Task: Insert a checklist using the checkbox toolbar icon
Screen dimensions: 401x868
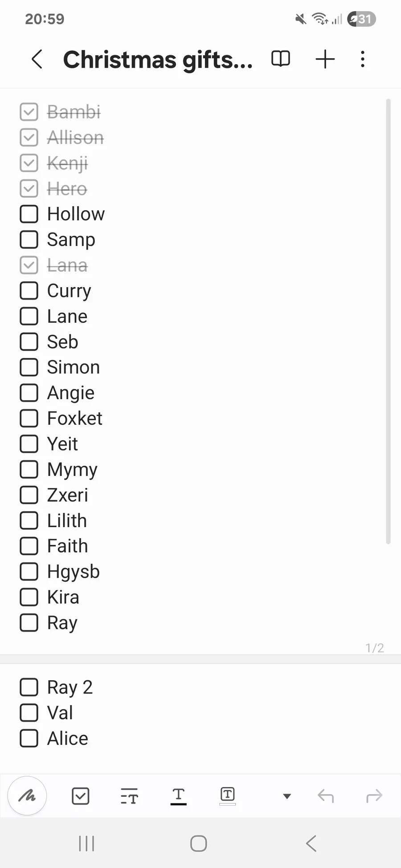Action: [x=81, y=796]
